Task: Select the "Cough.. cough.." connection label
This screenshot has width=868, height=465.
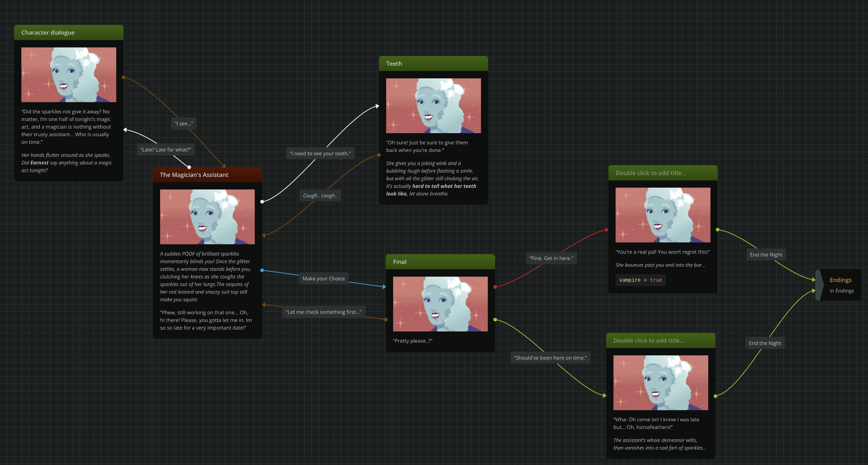Action: 320,196
